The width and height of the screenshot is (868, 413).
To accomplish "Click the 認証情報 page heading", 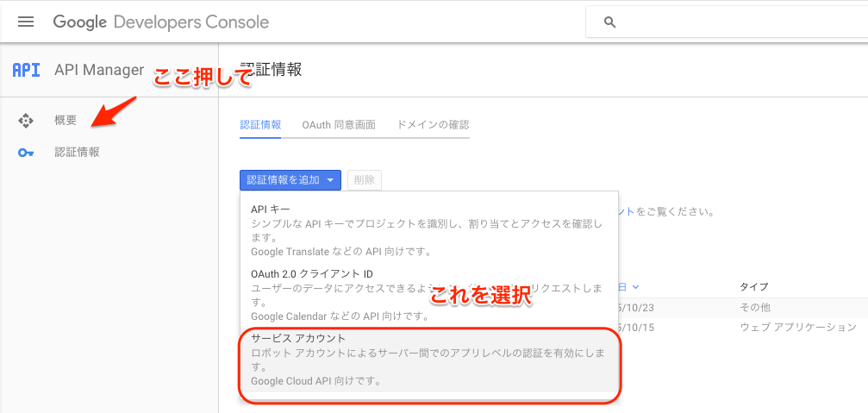I will point(272,70).
